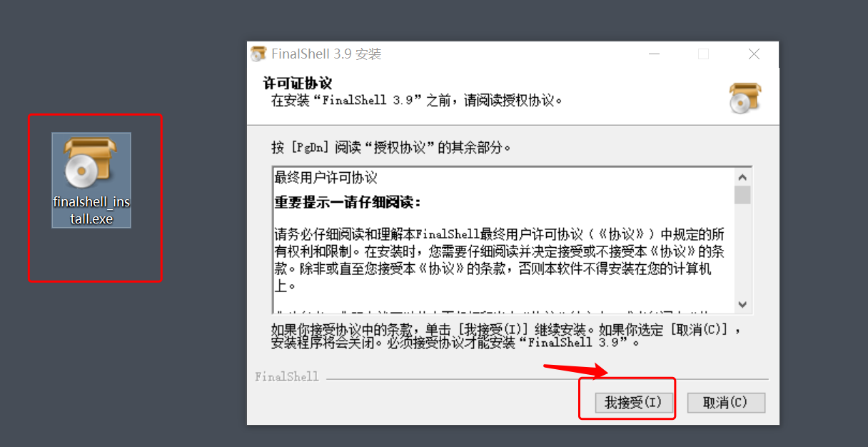
Task: Click the license scrollbar down arrow
Action: coord(742,304)
